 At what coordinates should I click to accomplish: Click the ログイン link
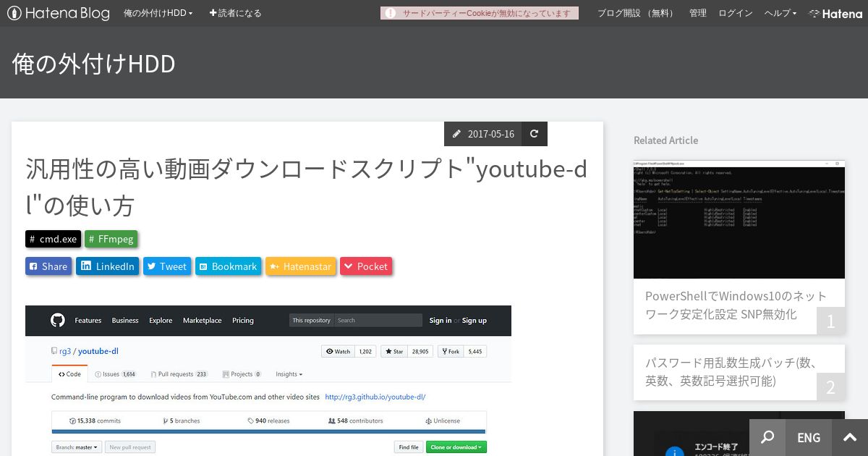click(735, 13)
